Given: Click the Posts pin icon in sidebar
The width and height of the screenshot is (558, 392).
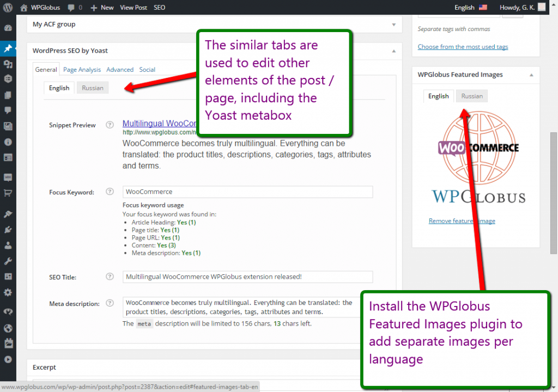Looking at the screenshot, I should tap(8, 48).
